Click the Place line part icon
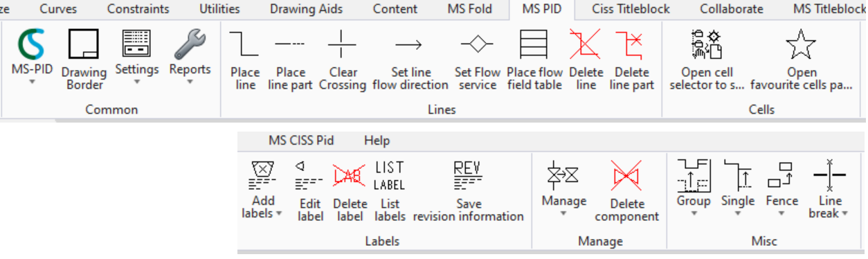The width and height of the screenshot is (868, 259). click(x=291, y=60)
